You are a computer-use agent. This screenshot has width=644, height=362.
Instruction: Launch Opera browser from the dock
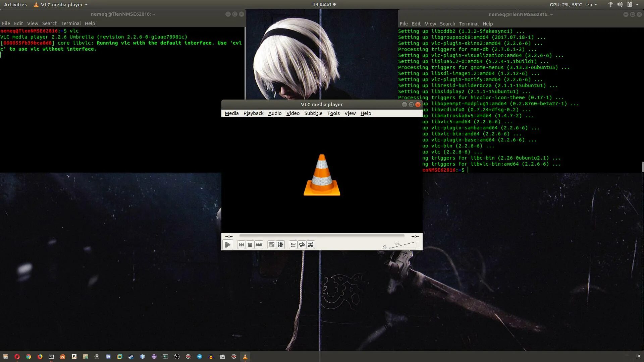point(17,357)
